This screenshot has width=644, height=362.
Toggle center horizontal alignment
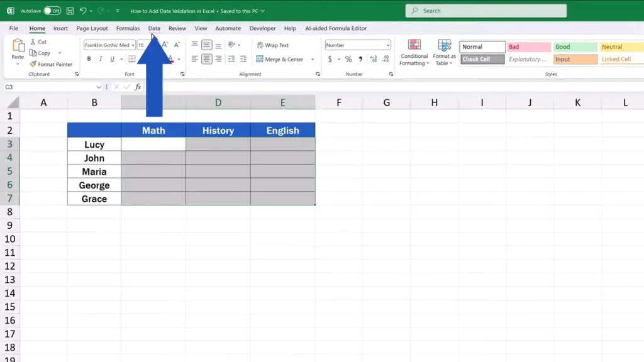pyautogui.click(x=206, y=59)
